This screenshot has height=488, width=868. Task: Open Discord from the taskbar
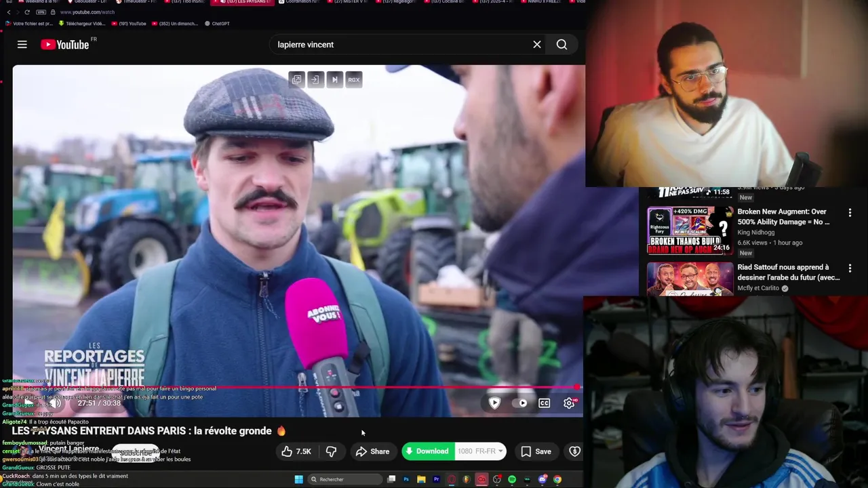[x=542, y=479]
